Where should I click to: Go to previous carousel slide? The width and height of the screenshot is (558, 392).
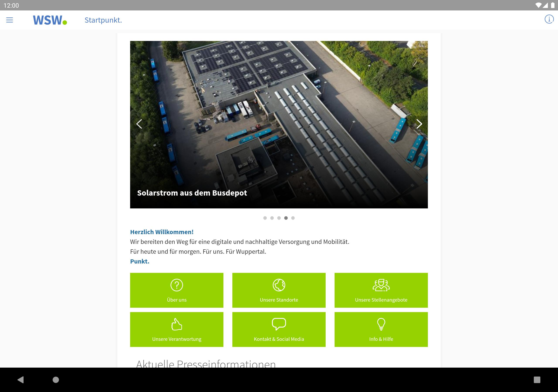click(x=139, y=124)
